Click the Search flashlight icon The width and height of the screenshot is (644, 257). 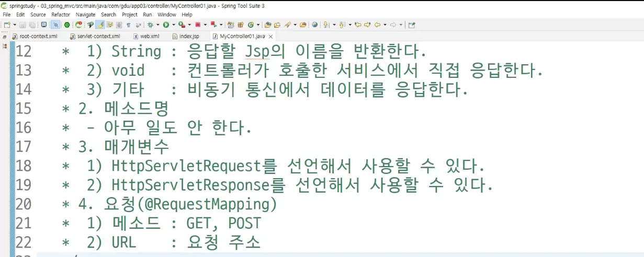click(x=287, y=25)
